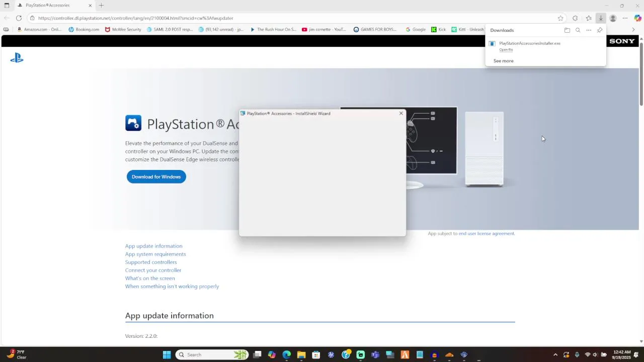Add this page to favorites star icon

(560, 18)
